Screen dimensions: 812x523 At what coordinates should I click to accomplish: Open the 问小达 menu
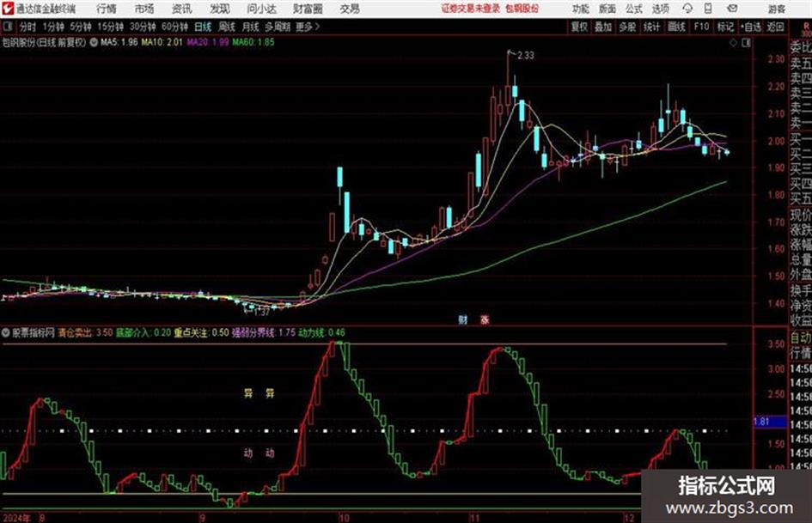click(261, 9)
